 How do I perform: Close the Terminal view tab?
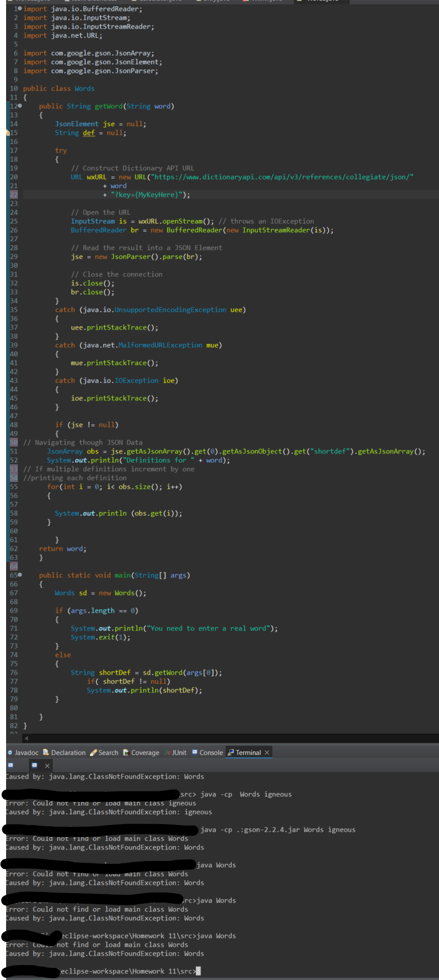point(267,753)
